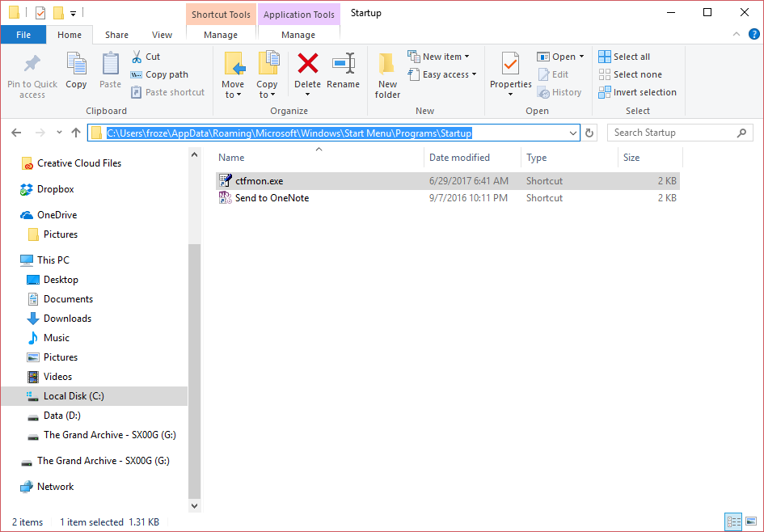This screenshot has height=532, width=764.
Task: Click the Pin to Quick access icon
Action: coord(32,64)
